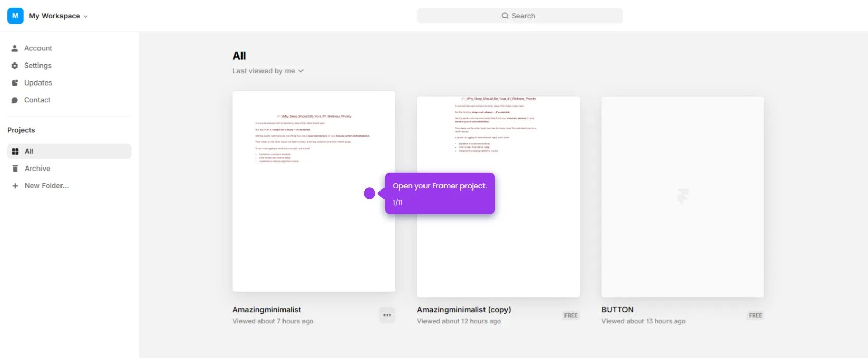The image size is (868, 358).
Task: Click the blue M workspace avatar
Action: pyautogui.click(x=15, y=16)
